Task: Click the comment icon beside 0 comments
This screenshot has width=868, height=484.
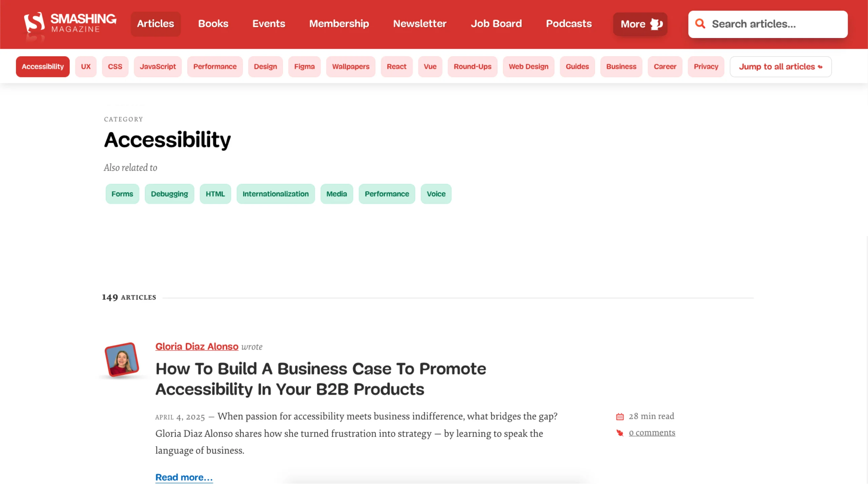Action: click(620, 433)
